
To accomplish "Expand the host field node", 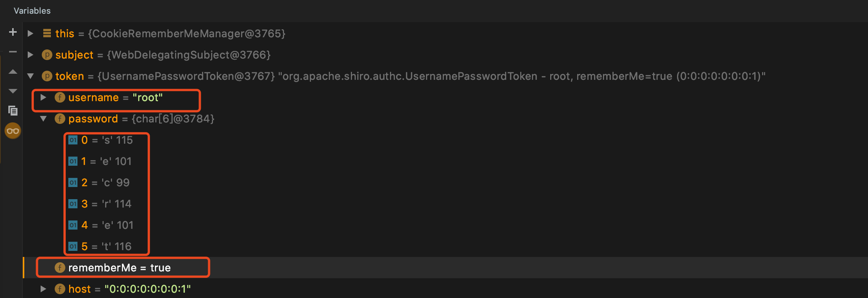I will (43, 289).
